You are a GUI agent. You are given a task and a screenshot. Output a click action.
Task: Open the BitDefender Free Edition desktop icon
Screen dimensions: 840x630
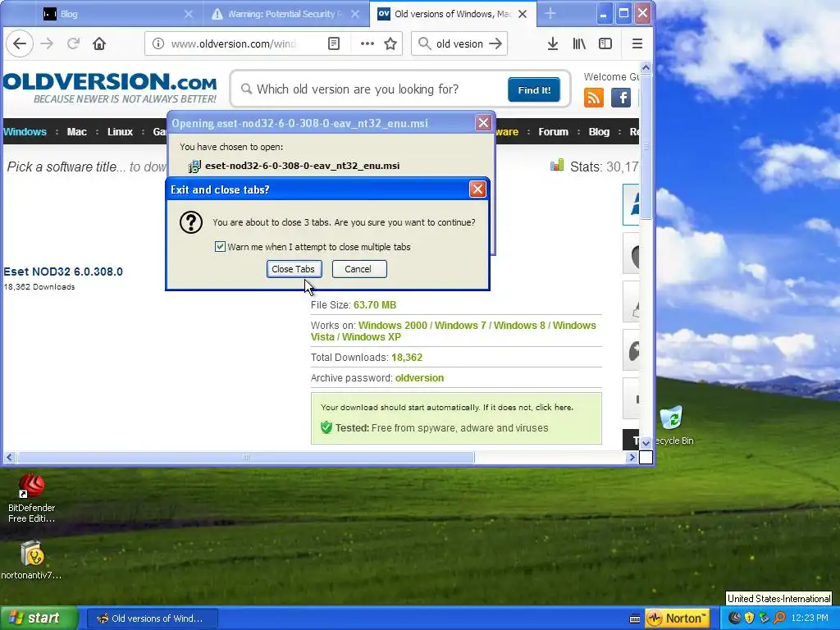tap(32, 498)
